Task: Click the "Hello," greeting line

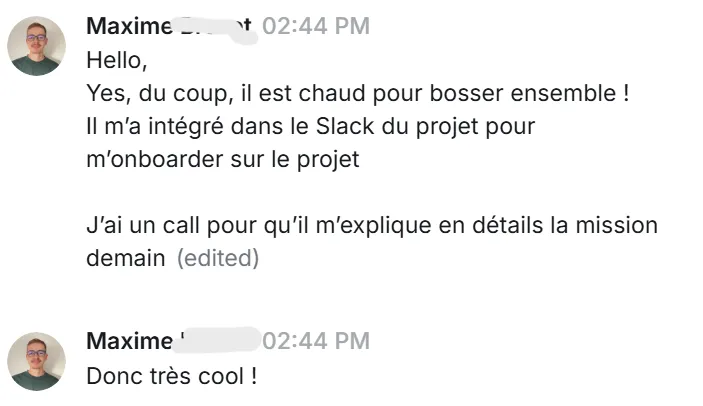Action: (x=117, y=60)
